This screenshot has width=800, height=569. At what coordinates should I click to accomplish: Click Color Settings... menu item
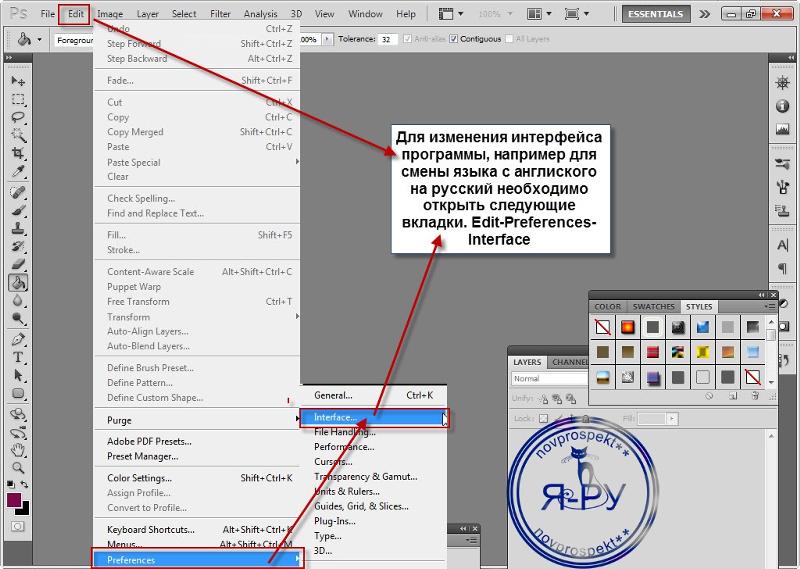coord(196,478)
